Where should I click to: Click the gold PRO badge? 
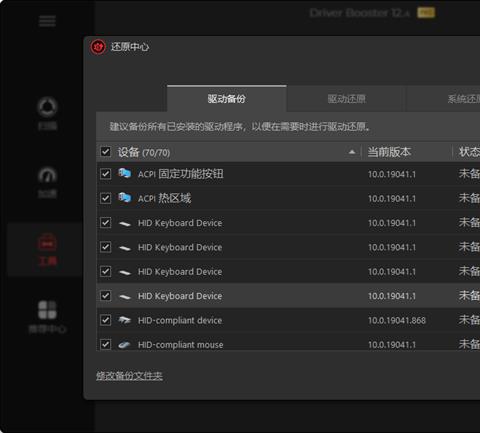[426, 13]
